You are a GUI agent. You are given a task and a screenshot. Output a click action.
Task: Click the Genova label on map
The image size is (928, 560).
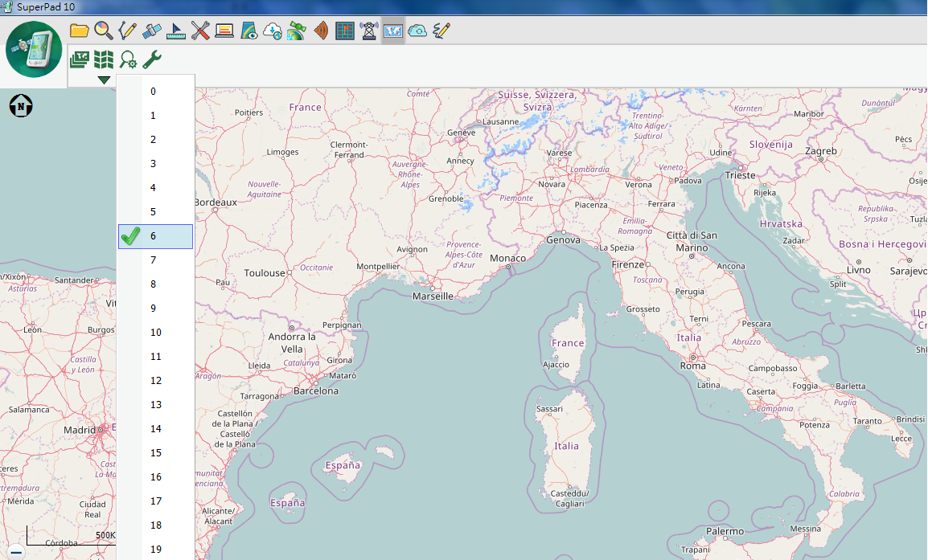563,240
